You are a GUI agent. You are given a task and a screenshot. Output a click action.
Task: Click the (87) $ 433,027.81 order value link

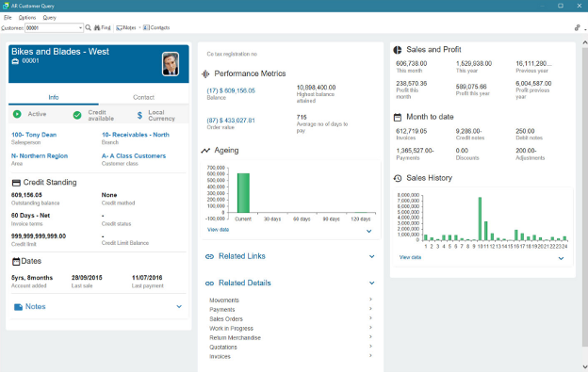coord(231,121)
